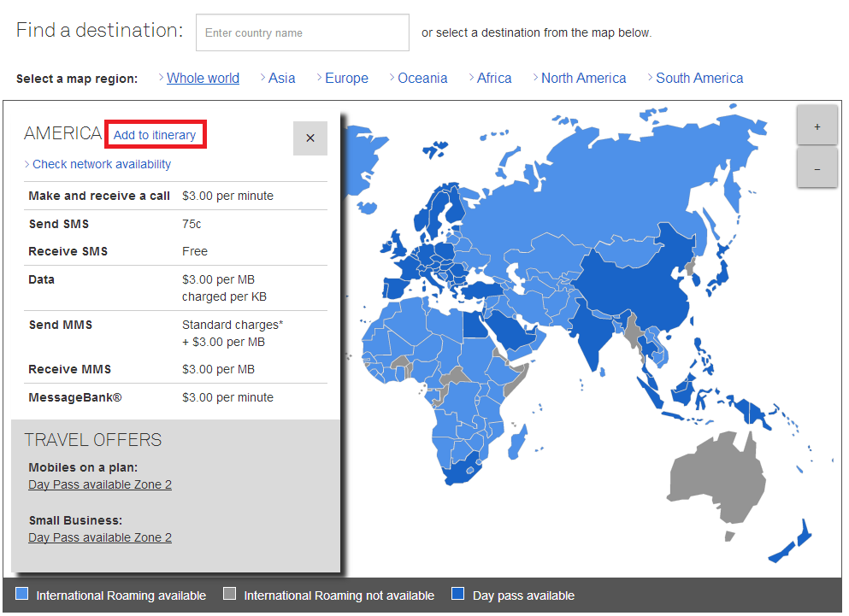849x616 pixels.
Task: Open Day Pass link under Small Business
Action: 100,537
